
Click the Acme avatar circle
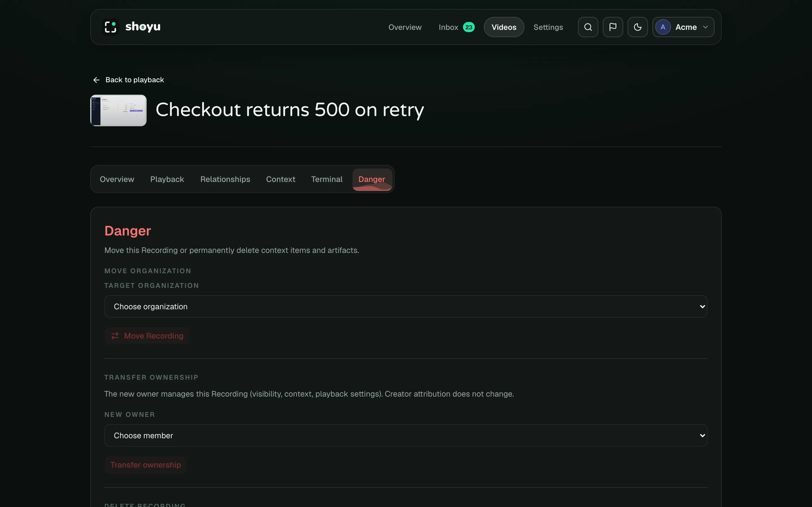[663, 27]
